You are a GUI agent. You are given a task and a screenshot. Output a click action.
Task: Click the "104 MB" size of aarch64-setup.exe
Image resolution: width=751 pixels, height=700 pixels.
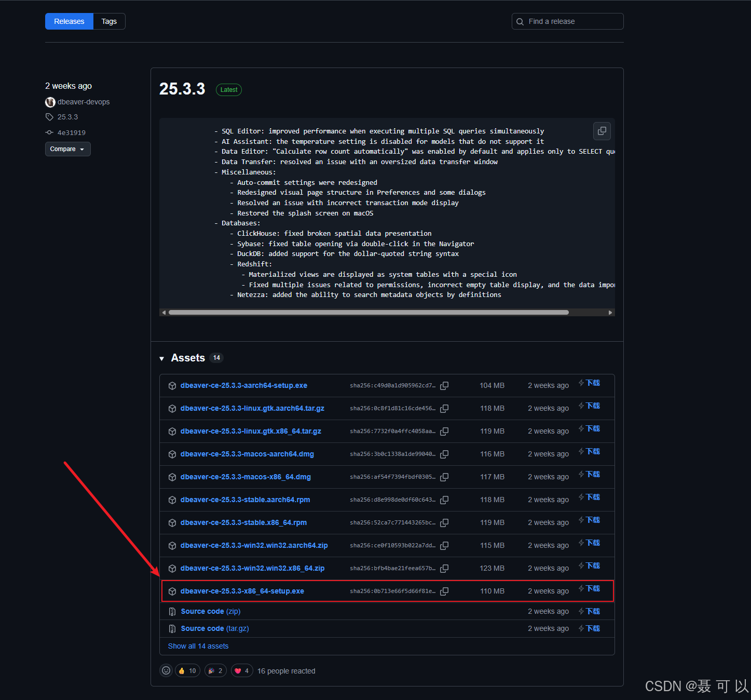click(492, 385)
